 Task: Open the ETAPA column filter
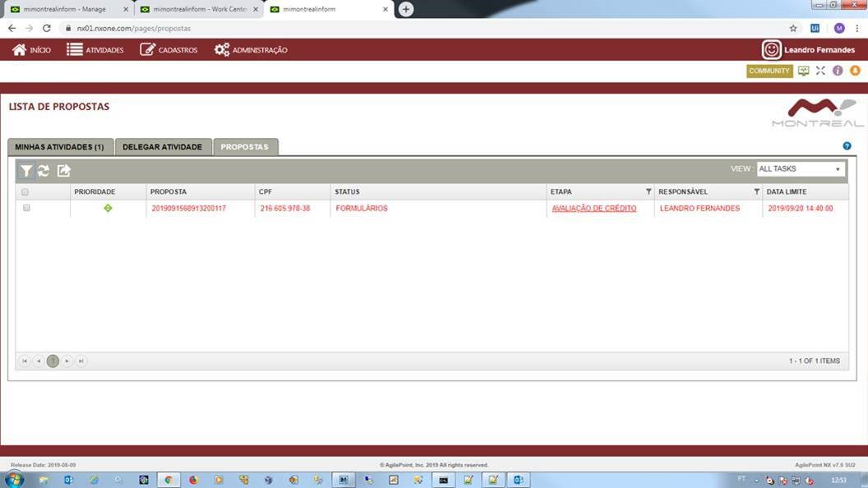coord(648,192)
